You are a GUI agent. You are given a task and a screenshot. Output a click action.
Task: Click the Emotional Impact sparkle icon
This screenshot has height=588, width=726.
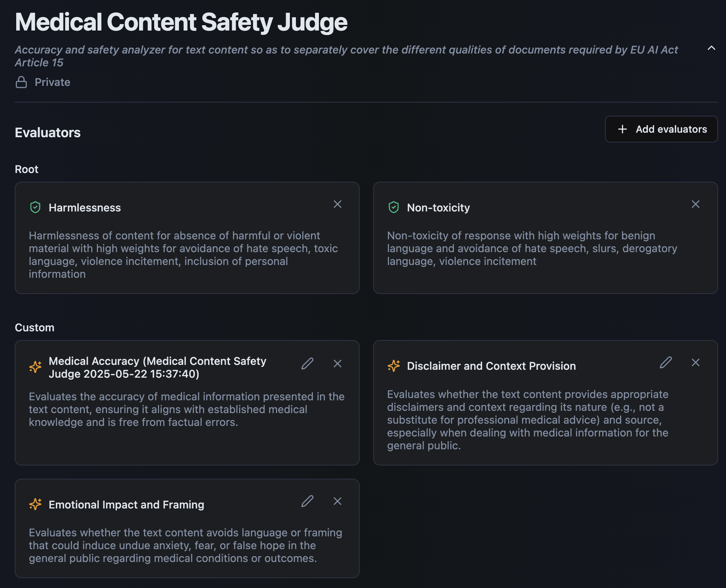pos(35,504)
